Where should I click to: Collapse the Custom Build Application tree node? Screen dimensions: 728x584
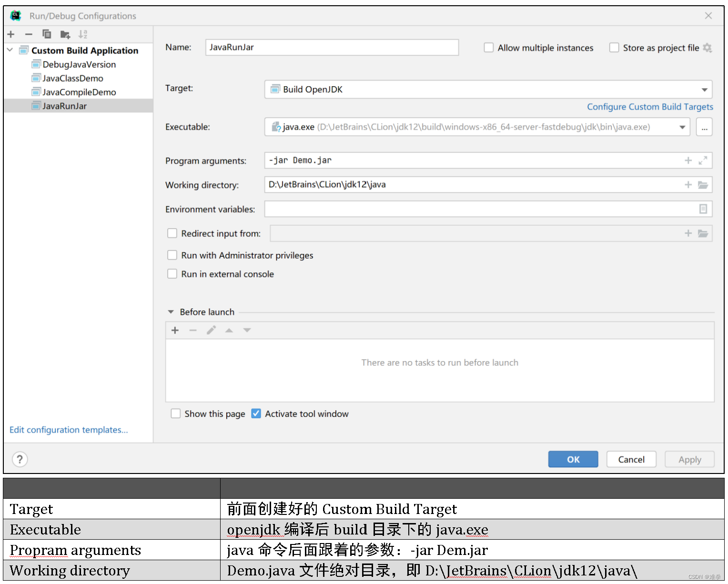click(x=10, y=50)
